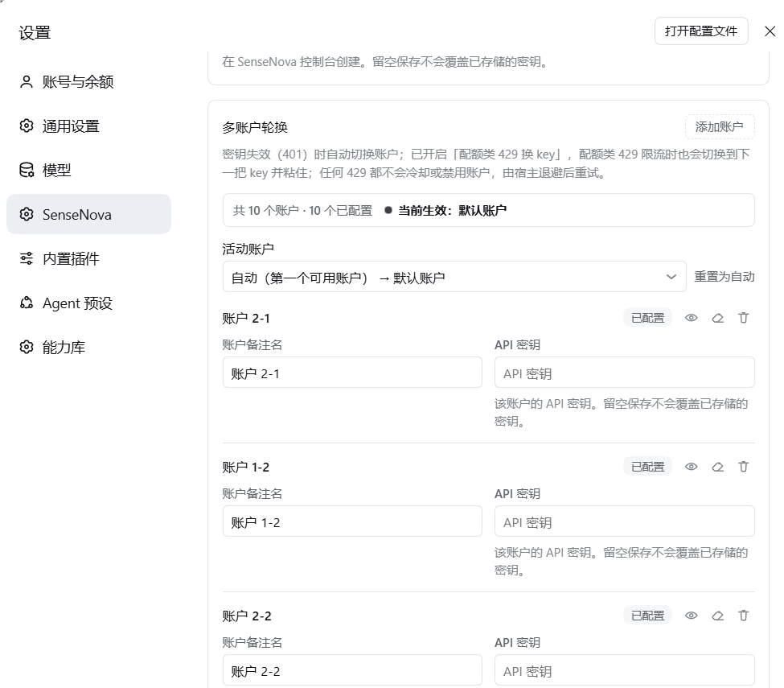The width and height of the screenshot is (784, 688).
Task: Switch to the Agent 预设 section
Action: pos(88,303)
